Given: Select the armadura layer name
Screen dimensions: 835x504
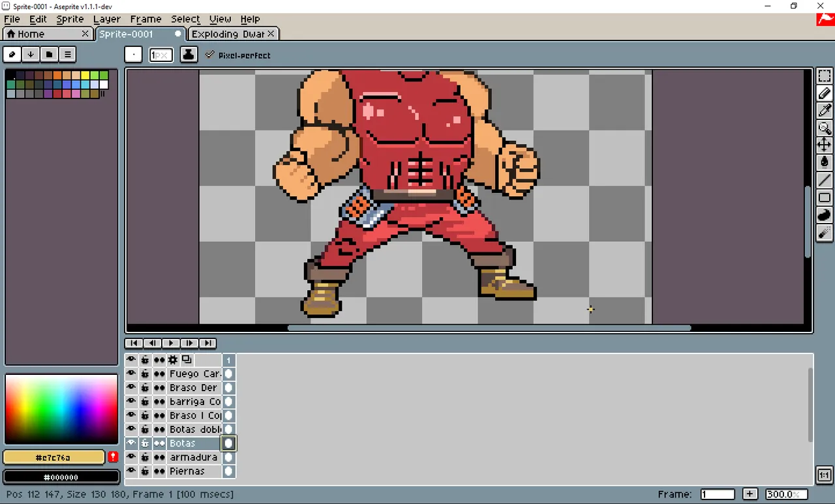Looking at the screenshot, I should coord(194,457).
